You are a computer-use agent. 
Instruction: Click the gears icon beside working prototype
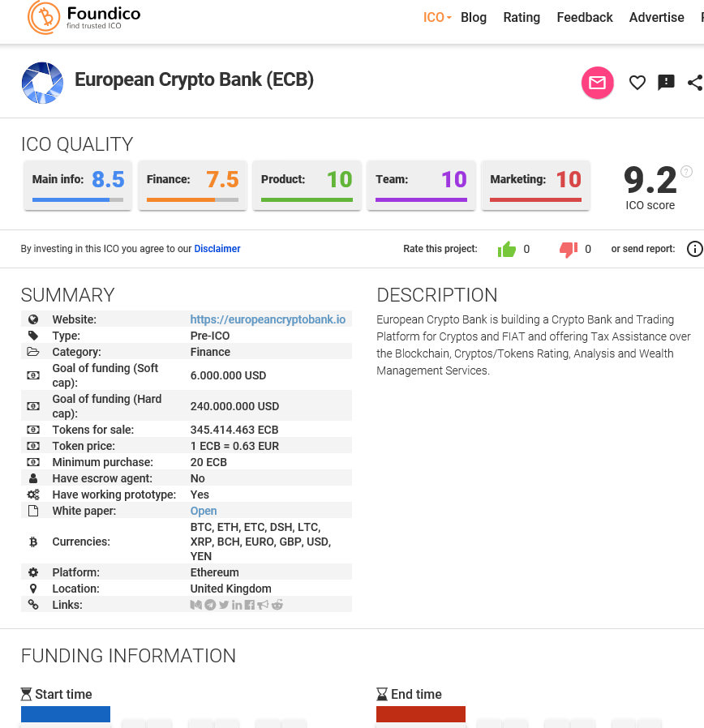click(x=33, y=495)
